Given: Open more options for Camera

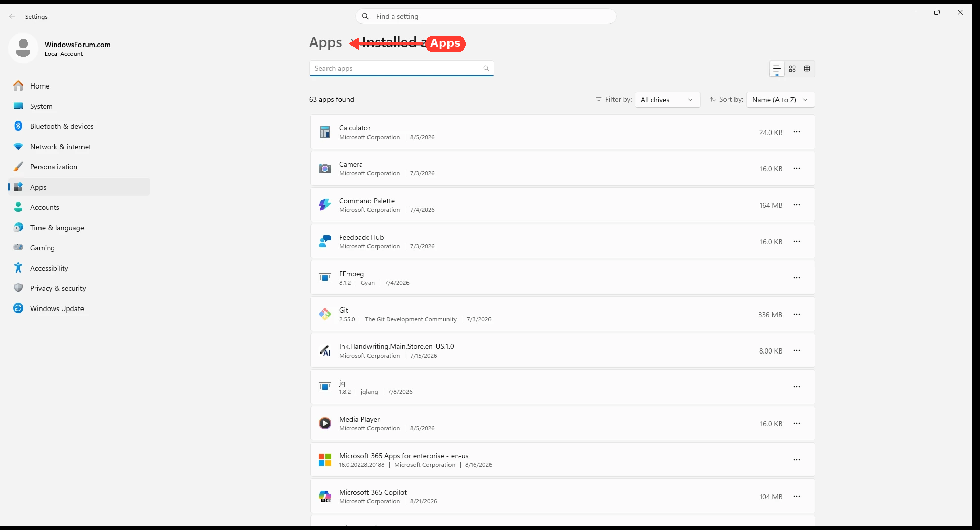Looking at the screenshot, I should [x=797, y=168].
